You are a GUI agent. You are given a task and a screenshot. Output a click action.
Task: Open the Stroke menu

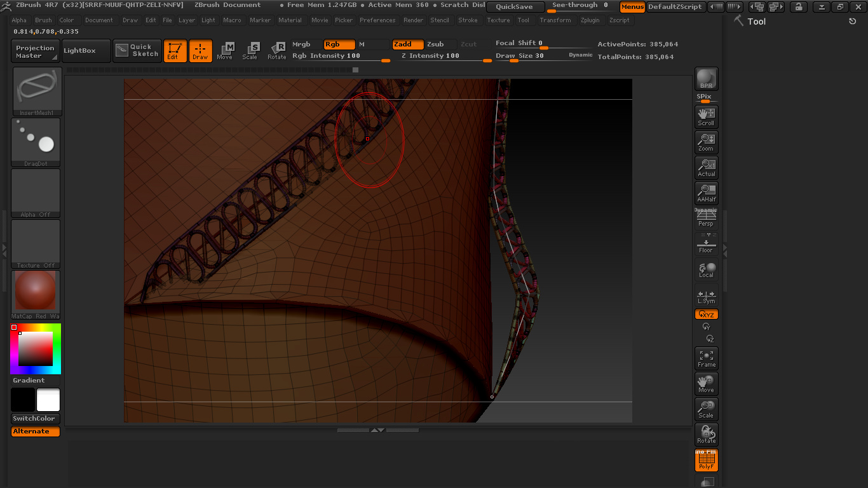468,20
